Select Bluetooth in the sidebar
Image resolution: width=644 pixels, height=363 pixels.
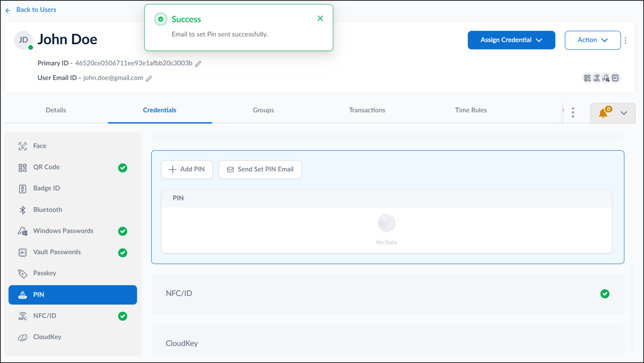(x=73, y=210)
